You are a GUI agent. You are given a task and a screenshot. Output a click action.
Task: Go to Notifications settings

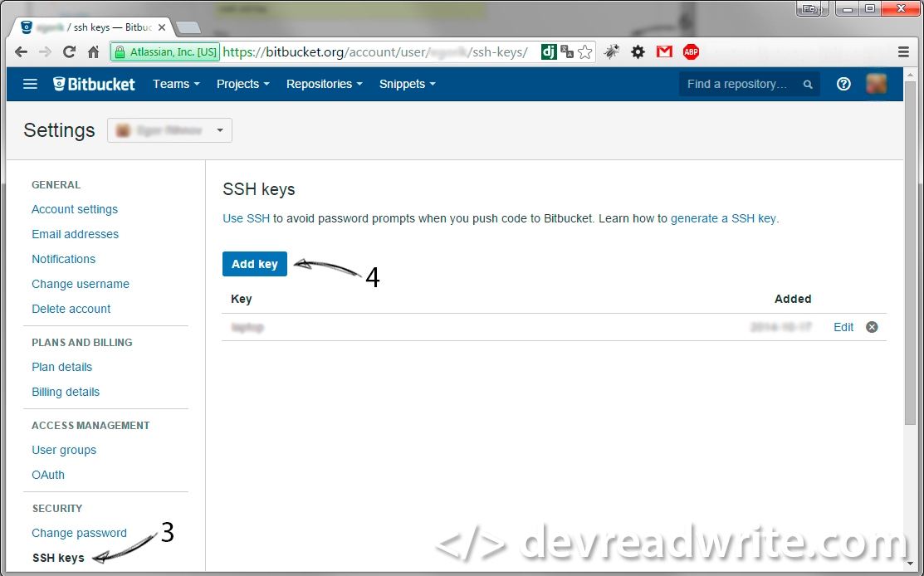click(x=64, y=259)
